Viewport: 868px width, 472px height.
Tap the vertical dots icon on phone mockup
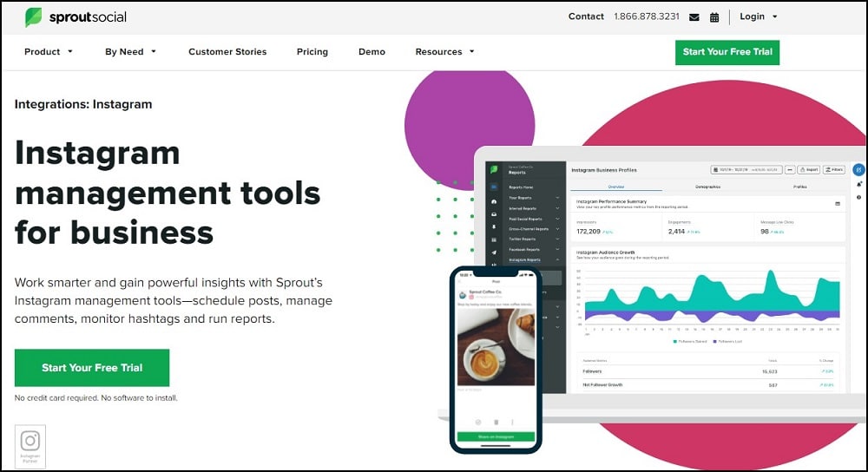click(x=513, y=423)
